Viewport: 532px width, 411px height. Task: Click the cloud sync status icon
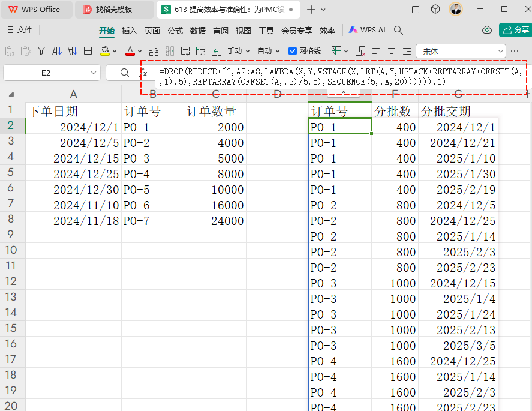pos(487,30)
